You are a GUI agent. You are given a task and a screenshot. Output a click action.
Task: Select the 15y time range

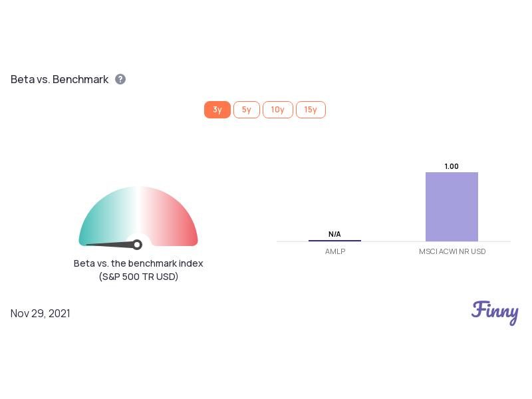pyautogui.click(x=311, y=110)
